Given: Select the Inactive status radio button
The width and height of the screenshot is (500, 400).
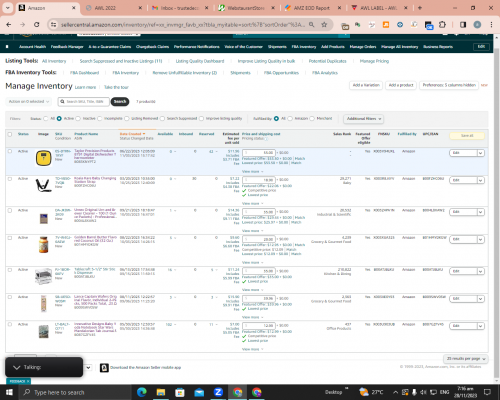Looking at the screenshot, I should [78, 119].
